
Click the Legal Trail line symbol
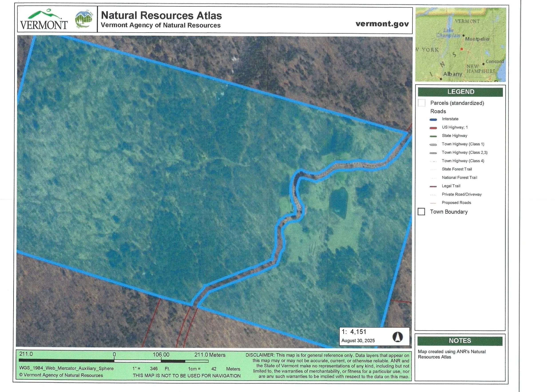click(x=433, y=186)
